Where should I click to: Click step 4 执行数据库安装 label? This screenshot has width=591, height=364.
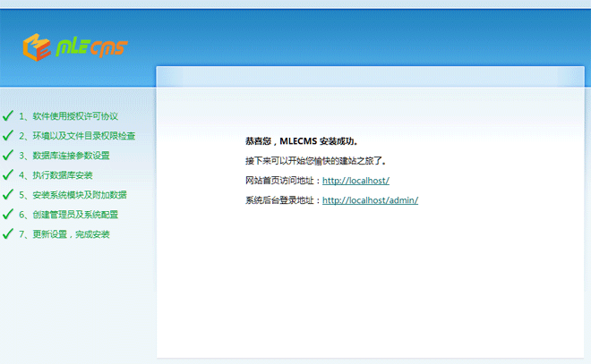56,175
